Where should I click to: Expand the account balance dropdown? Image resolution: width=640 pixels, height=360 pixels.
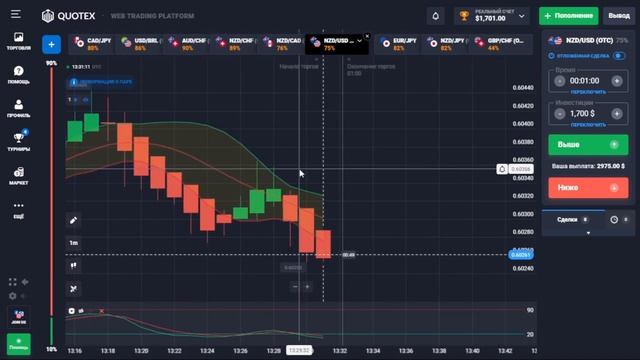tap(522, 16)
